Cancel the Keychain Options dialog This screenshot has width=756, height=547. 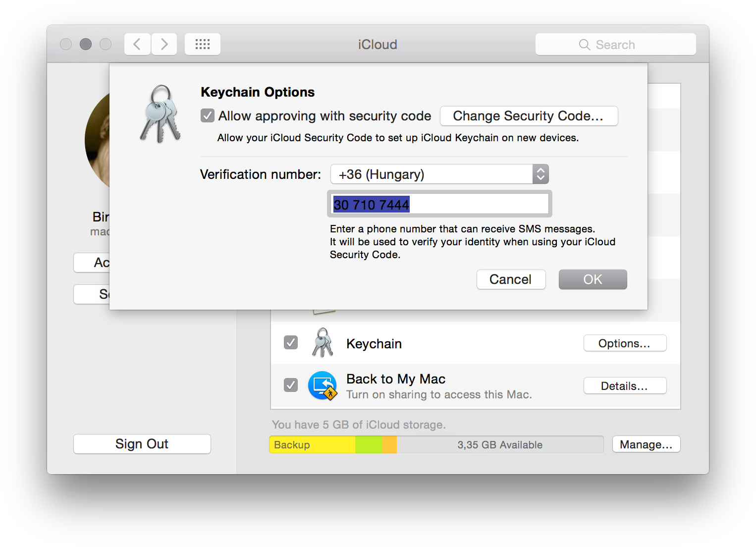point(511,279)
